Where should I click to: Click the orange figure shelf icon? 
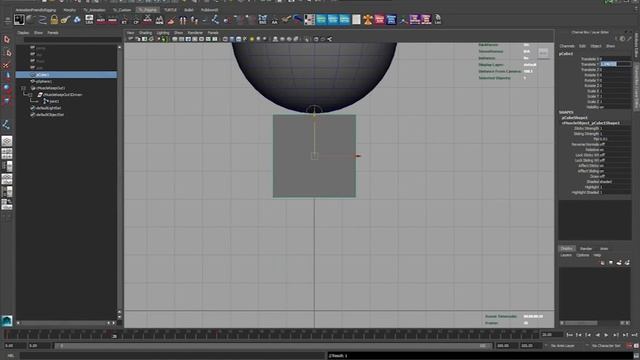tap(368, 19)
